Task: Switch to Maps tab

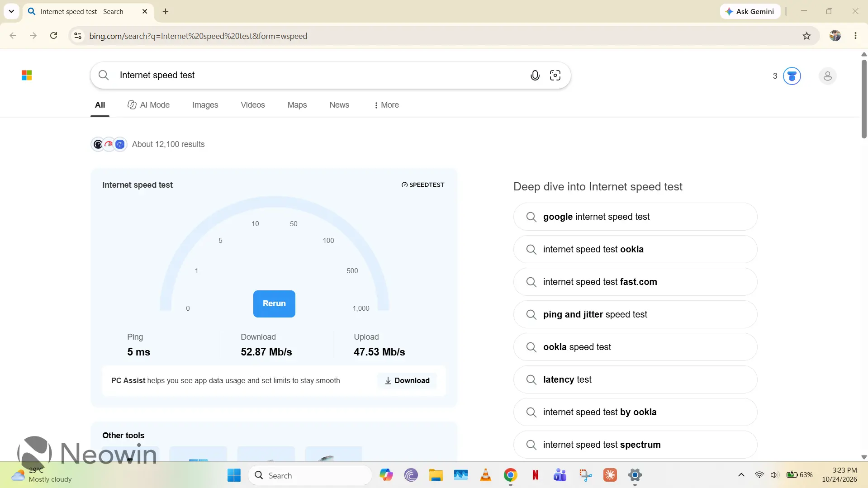Action: 297,105
